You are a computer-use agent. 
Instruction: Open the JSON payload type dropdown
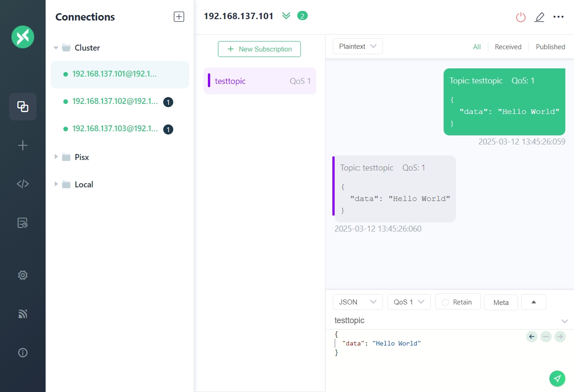(357, 302)
